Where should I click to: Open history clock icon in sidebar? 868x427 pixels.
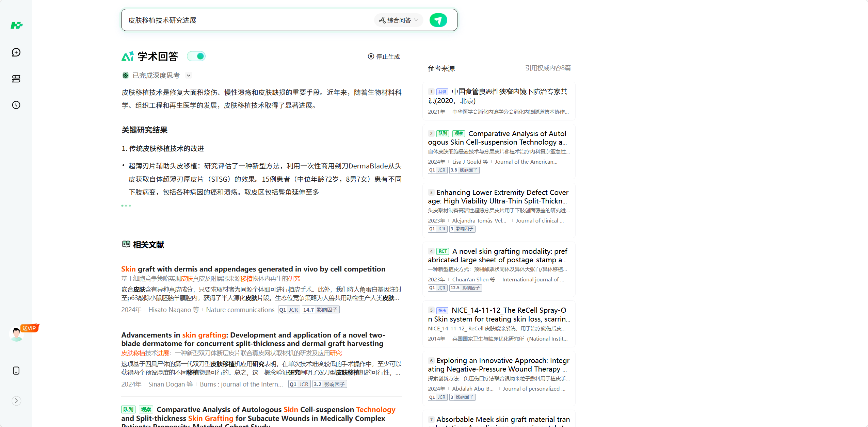pyautogui.click(x=16, y=105)
